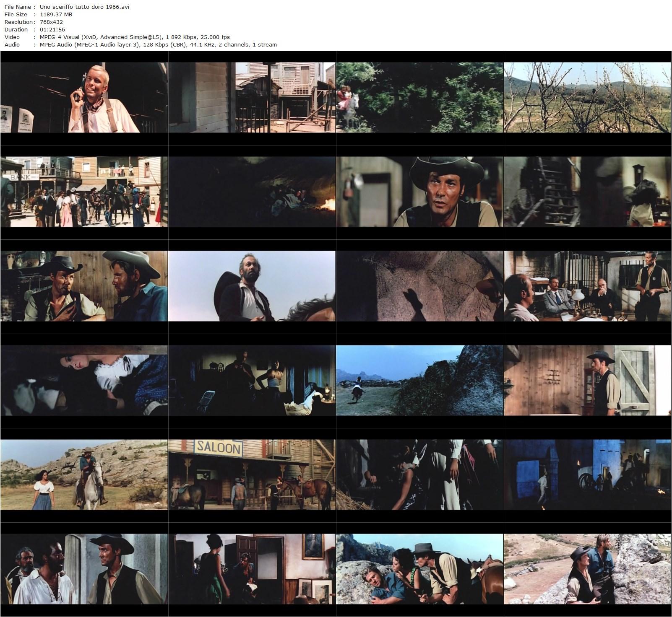Select the woman on white horse in forest frame
This screenshot has height=617, width=672.
pos(419,97)
